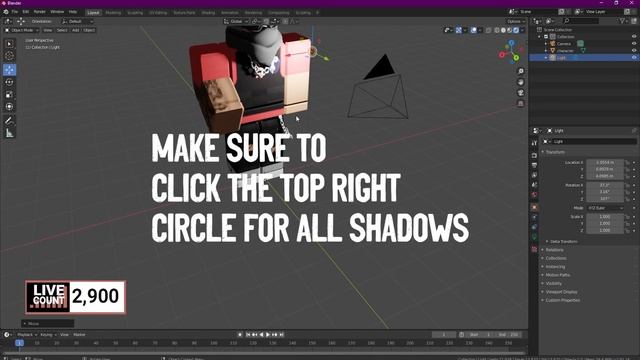
Task: Click the Location X value field
Action: coord(605,162)
